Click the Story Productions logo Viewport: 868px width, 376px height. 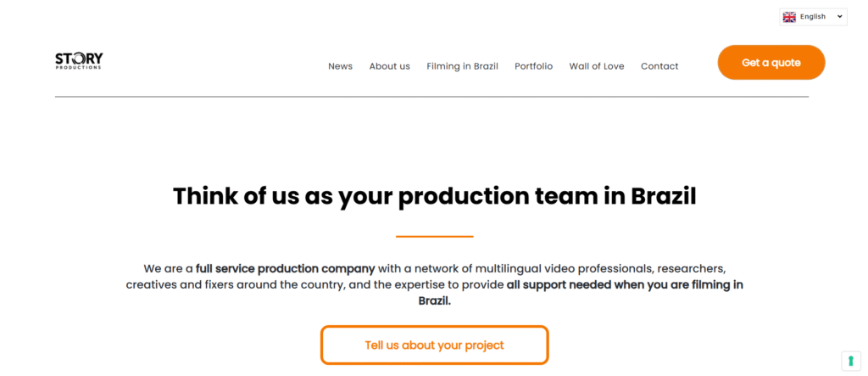coord(79,61)
